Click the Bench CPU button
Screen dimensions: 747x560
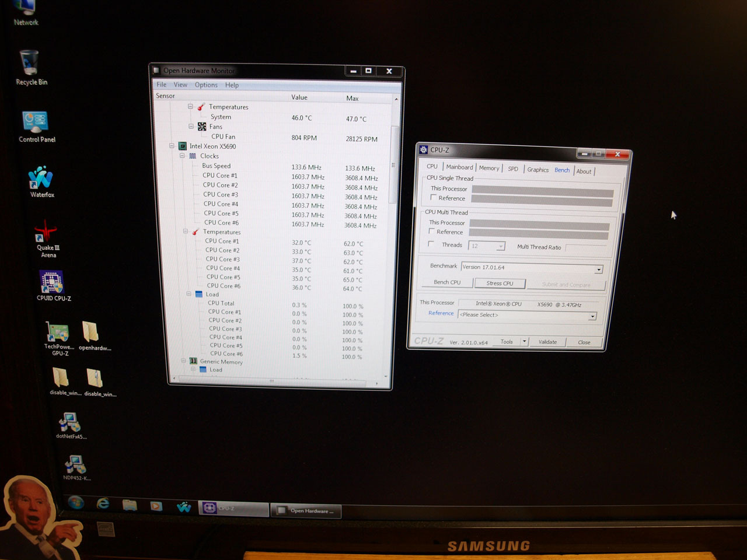(x=447, y=282)
